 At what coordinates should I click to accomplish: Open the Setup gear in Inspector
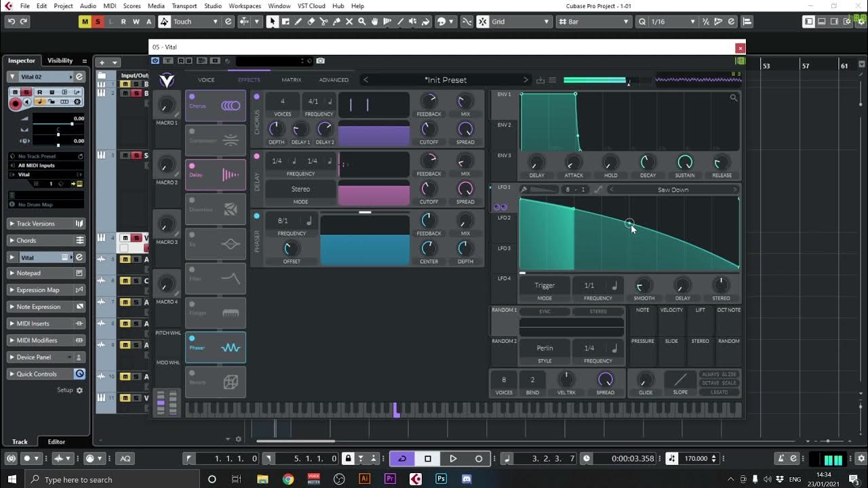pyautogui.click(x=79, y=390)
